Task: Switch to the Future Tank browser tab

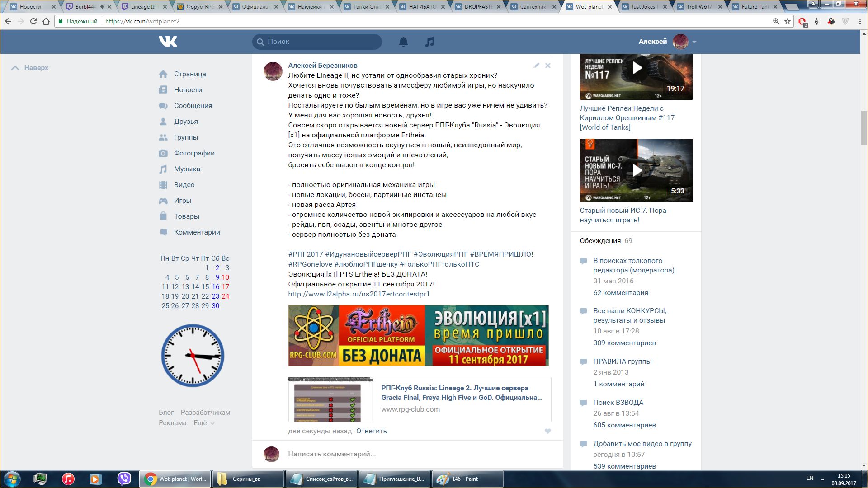Action: click(x=755, y=7)
